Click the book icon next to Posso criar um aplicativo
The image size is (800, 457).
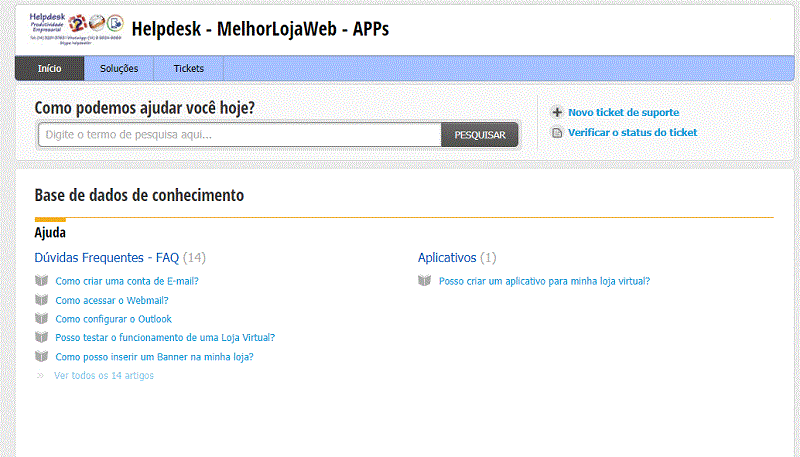pos(424,281)
